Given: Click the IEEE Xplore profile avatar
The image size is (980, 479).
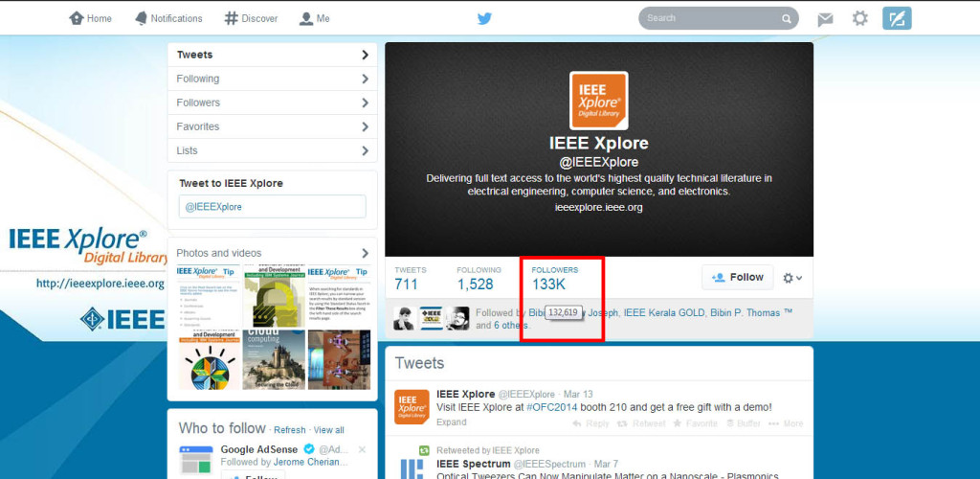Looking at the screenshot, I should 599,101.
